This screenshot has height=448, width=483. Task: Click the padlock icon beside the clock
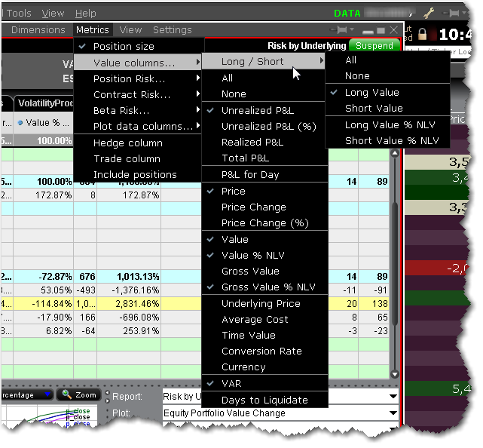pyautogui.click(x=422, y=35)
